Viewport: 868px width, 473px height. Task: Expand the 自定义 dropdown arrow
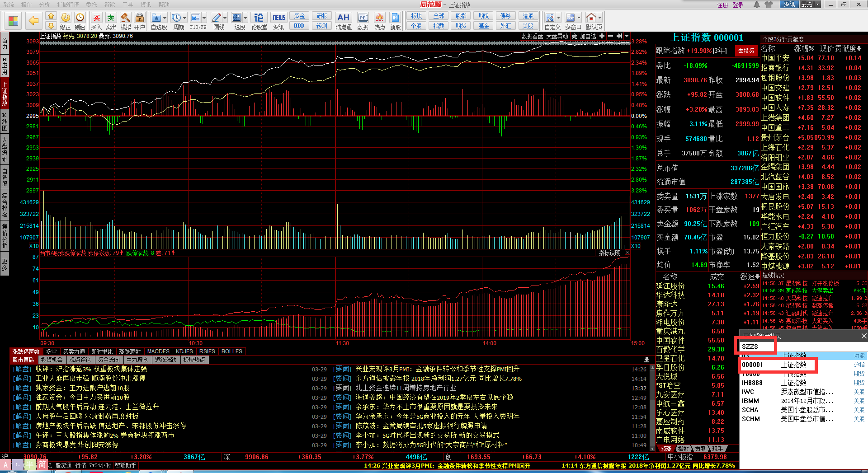(x=559, y=18)
